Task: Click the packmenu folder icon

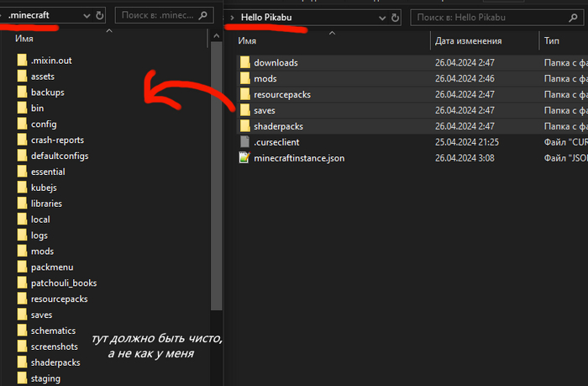Action: pyautogui.click(x=22, y=267)
